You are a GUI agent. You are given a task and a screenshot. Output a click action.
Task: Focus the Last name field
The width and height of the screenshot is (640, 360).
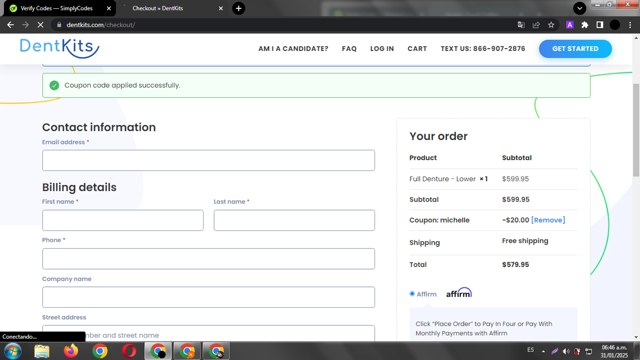pos(294,220)
